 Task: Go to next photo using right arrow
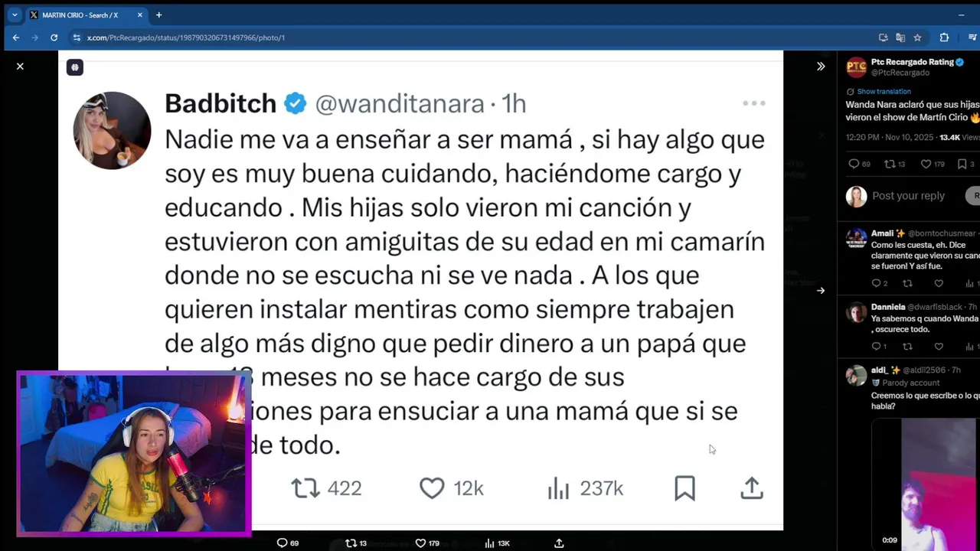[x=821, y=291]
